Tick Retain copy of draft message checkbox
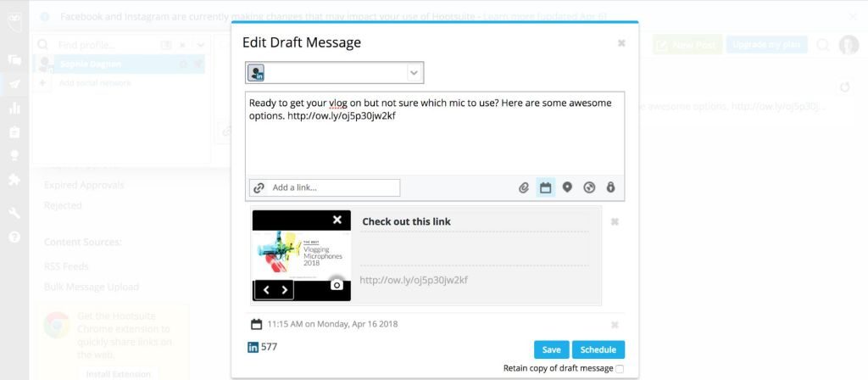This screenshot has width=868, height=380. (x=620, y=369)
